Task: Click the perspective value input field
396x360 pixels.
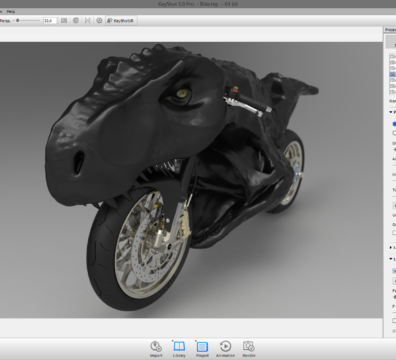Action: pyautogui.click(x=49, y=21)
